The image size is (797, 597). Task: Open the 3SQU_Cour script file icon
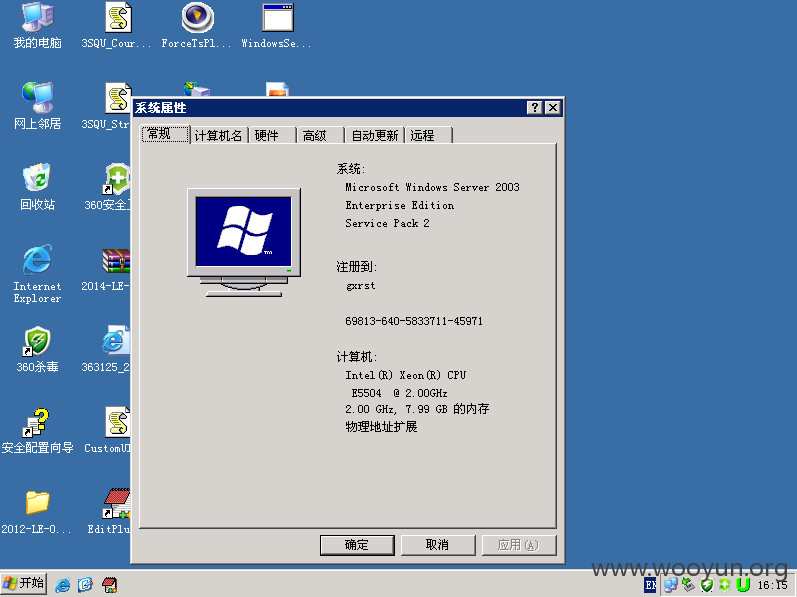117,25
